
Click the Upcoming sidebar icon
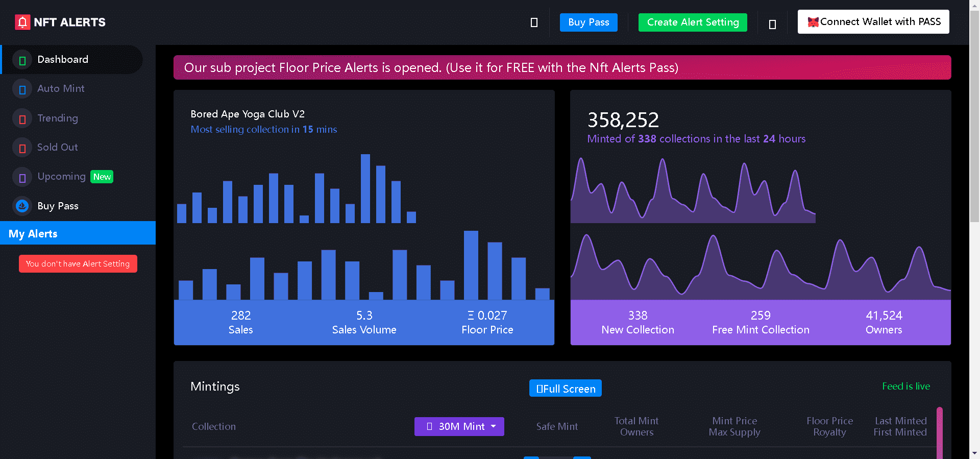tap(22, 177)
